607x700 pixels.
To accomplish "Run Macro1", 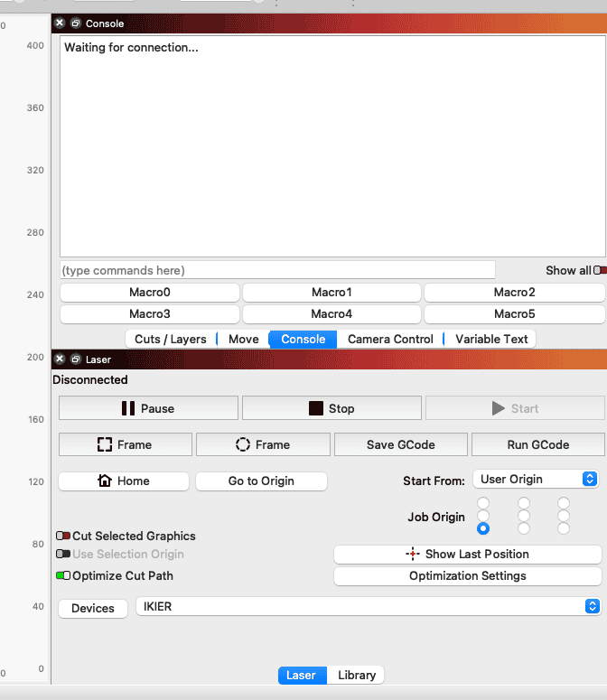I will coord(332,292).
